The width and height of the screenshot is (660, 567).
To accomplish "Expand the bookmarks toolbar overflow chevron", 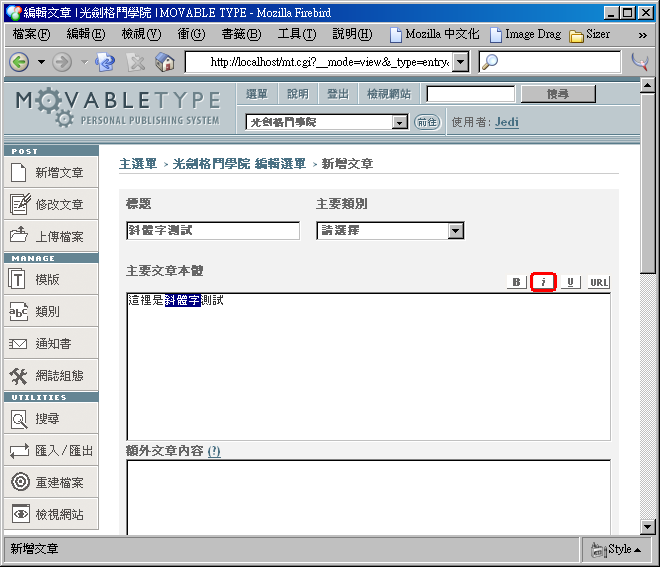I will click(x=642, y=35).
